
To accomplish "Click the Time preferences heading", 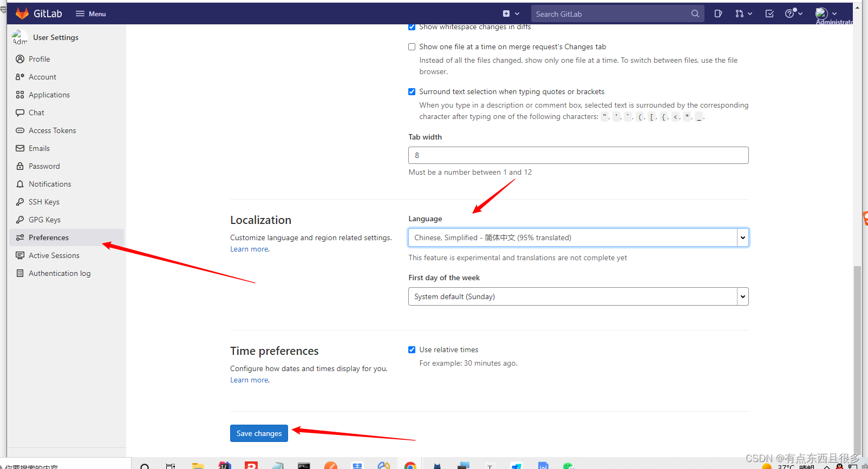I will tap(274, 351).
